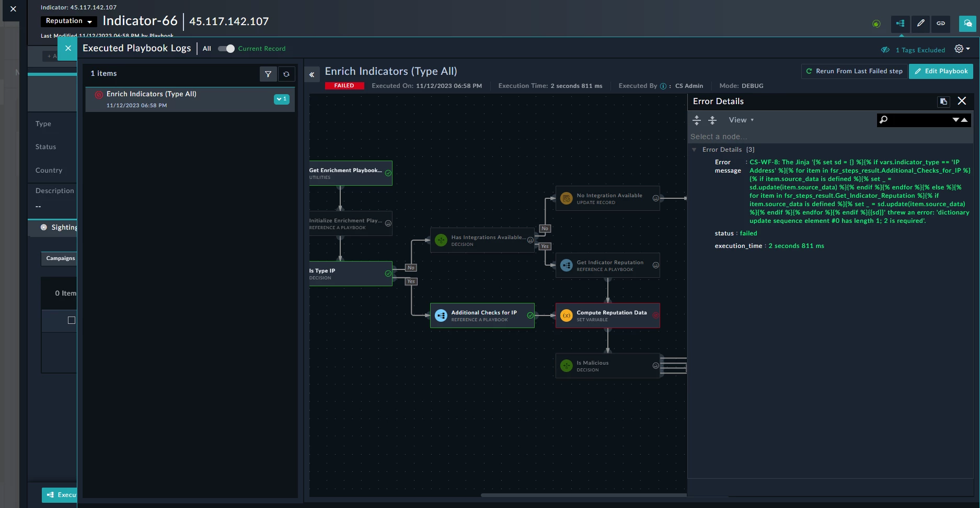
Task: Refresh the executed playbook logs list
Action: point(286,74)
